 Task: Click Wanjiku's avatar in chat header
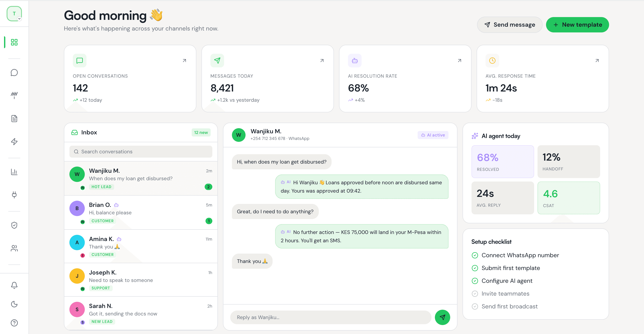tap(239, 135)
